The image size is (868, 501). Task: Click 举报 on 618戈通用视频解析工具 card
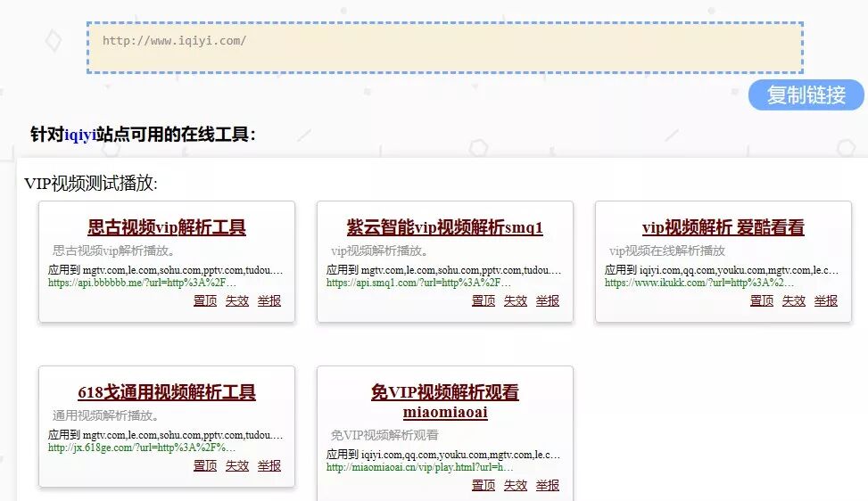pos(269,465)
